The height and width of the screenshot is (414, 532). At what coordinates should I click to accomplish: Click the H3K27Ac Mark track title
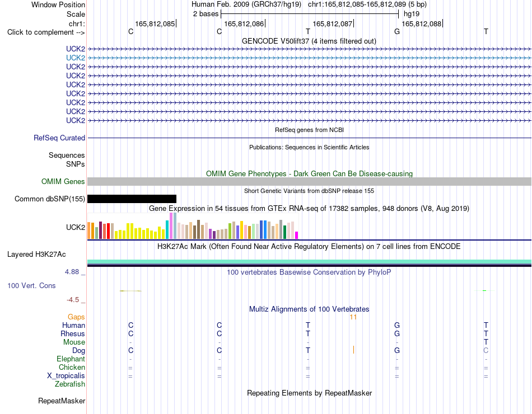309,246
